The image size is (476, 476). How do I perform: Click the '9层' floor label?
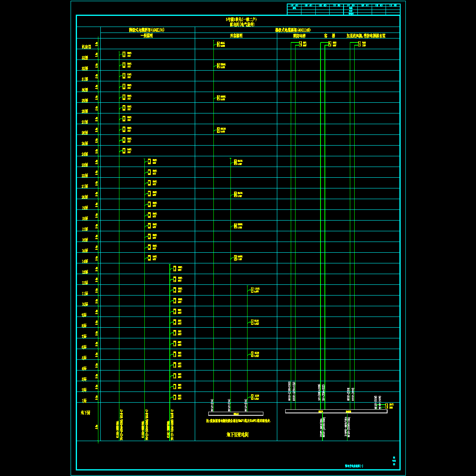point(84,315)
